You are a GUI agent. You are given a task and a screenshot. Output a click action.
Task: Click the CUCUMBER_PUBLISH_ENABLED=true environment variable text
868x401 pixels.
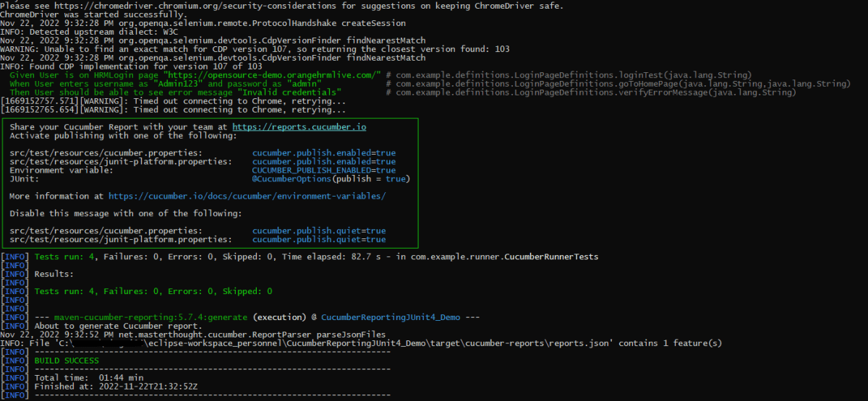point(323,171)
